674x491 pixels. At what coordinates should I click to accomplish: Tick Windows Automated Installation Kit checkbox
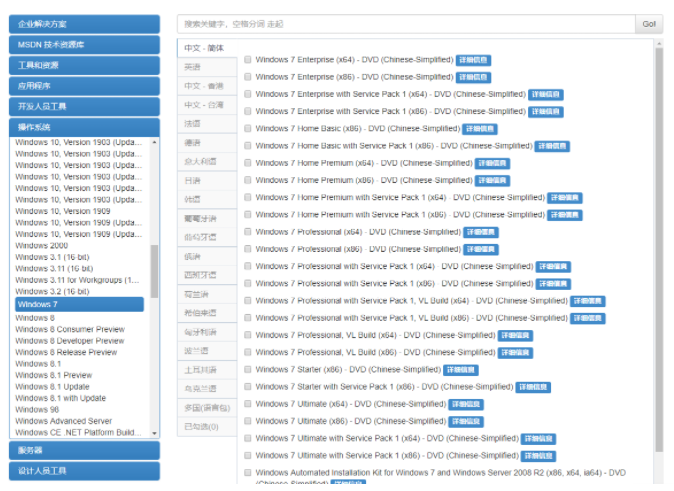point(248,473)
